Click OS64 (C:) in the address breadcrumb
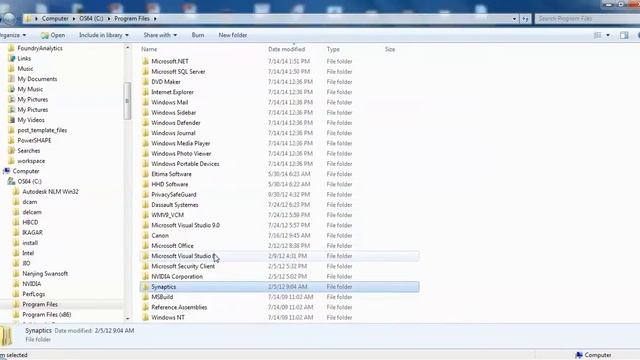This screenshot has width=640, height=360. coord(91,19)
